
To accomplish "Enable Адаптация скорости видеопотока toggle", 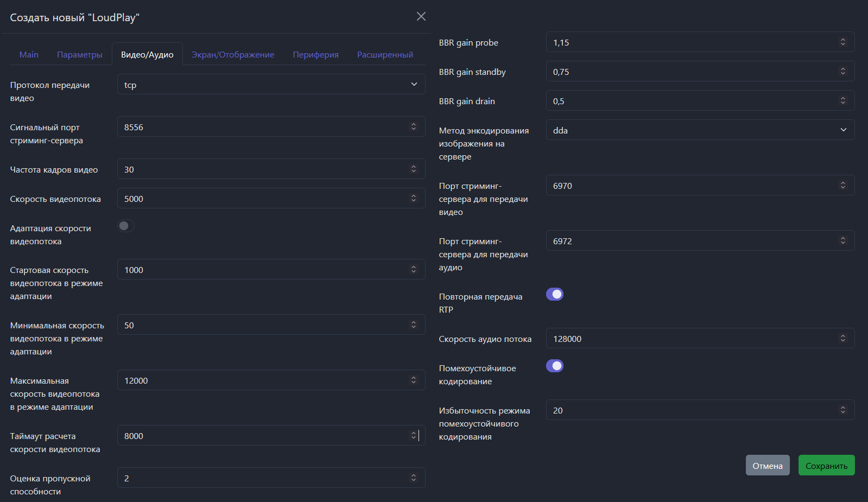I will coord(126,226).
